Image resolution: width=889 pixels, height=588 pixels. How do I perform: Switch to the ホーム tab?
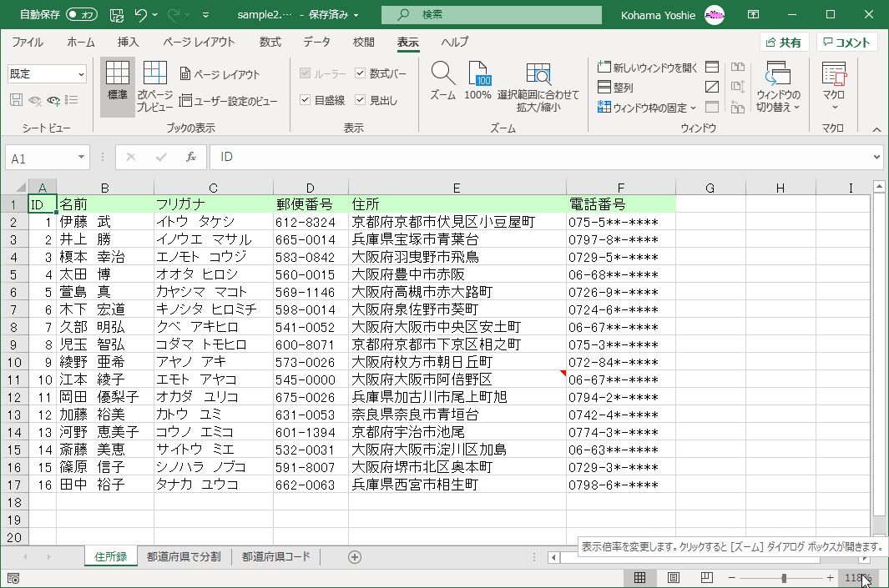click(x=80, y=42)
